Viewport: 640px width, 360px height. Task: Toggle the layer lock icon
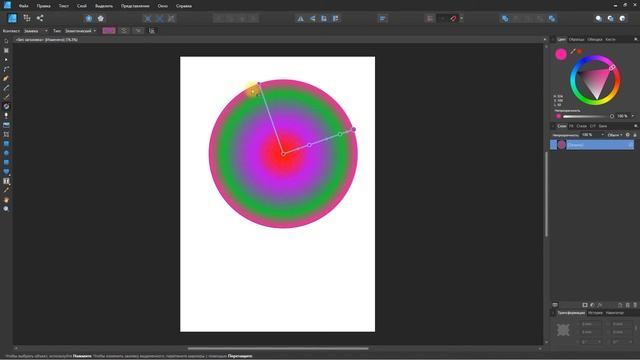tap(635, 135)
